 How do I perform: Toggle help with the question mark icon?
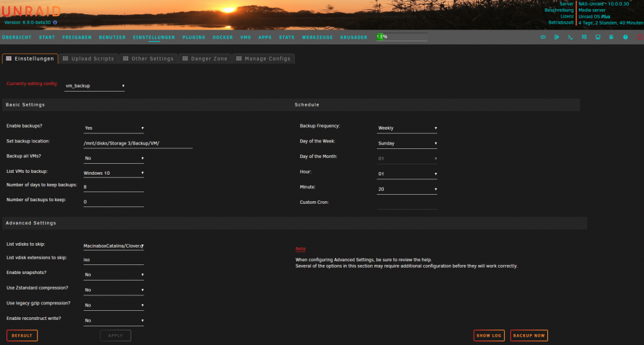pyautogui.click(x=625, y=37)
